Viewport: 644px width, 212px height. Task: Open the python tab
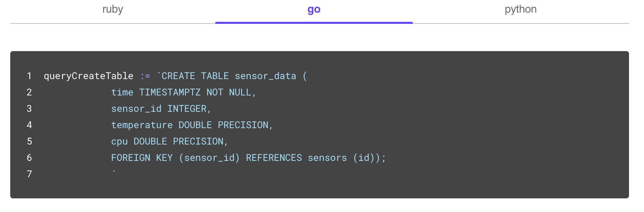point(521,10)
